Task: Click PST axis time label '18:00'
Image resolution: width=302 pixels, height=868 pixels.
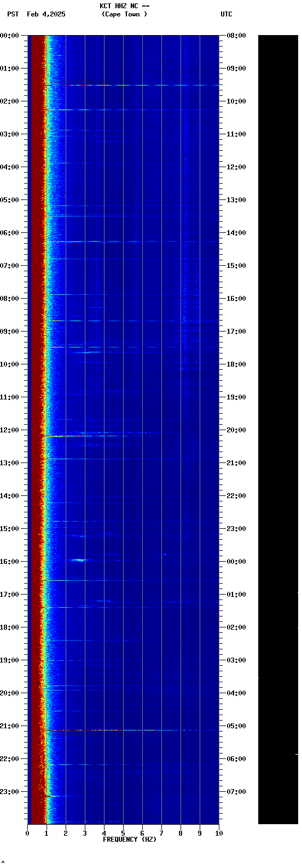Action: (10, 627)
